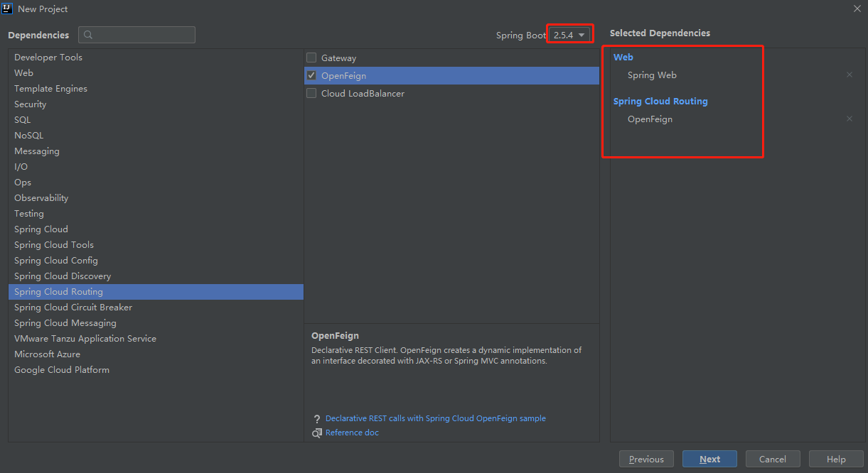Screen dimensions: 868x473
Task: Click the search magnifier icon in Dependencies field
Action: point(88,35)
